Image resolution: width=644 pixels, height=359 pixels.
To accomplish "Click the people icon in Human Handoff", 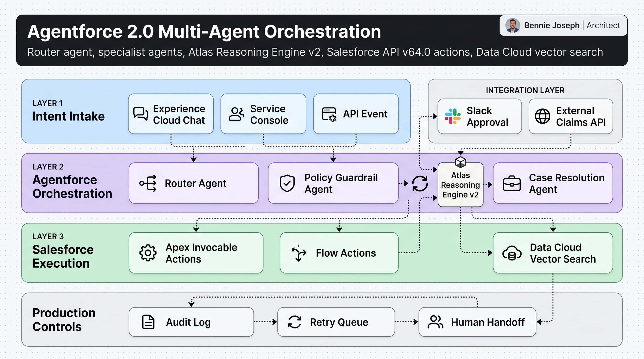I will [x=435, y=322].
